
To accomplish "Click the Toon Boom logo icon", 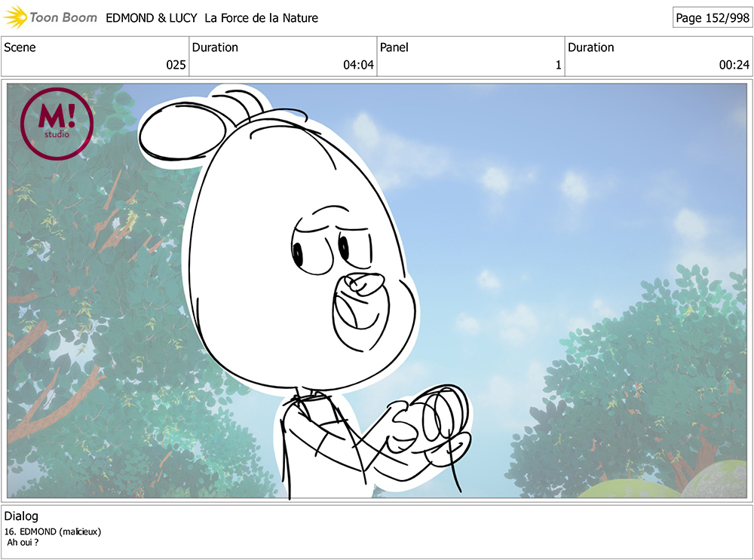I will (x=15, y=17).
